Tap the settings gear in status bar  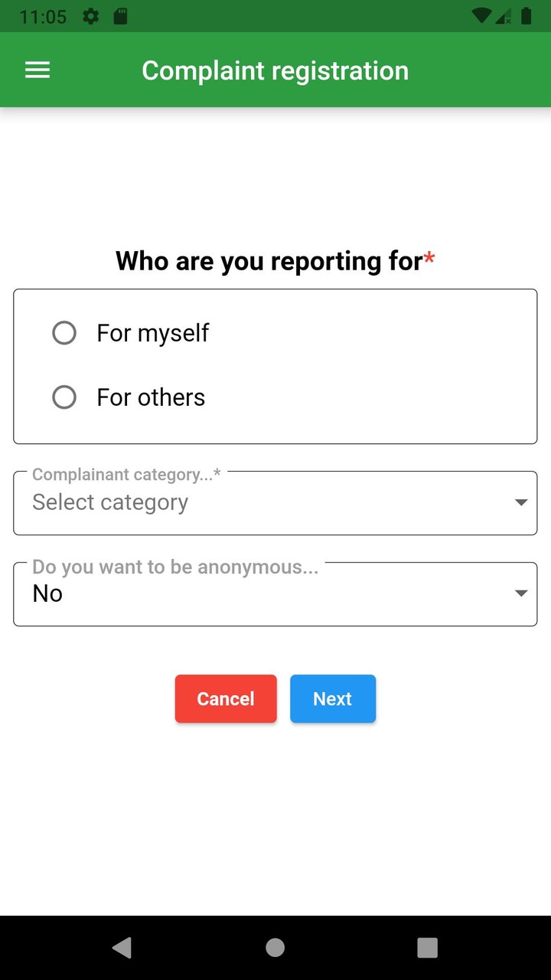91,16
